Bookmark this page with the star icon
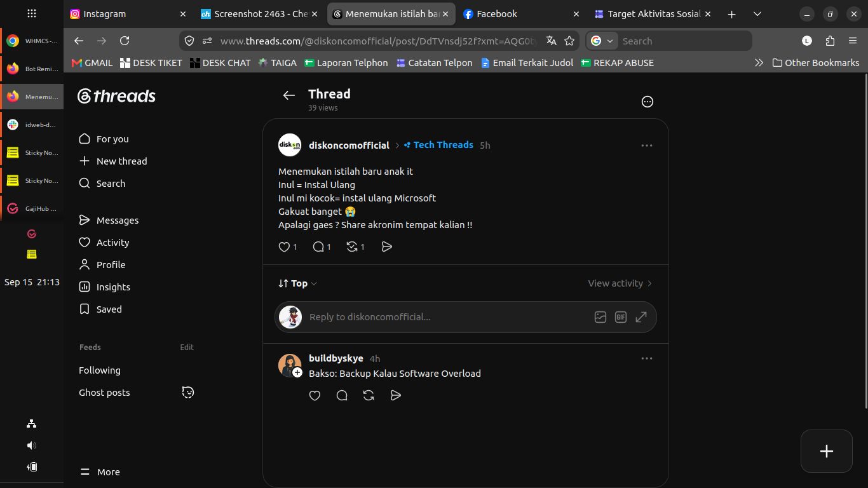 (x=569, y=41)
